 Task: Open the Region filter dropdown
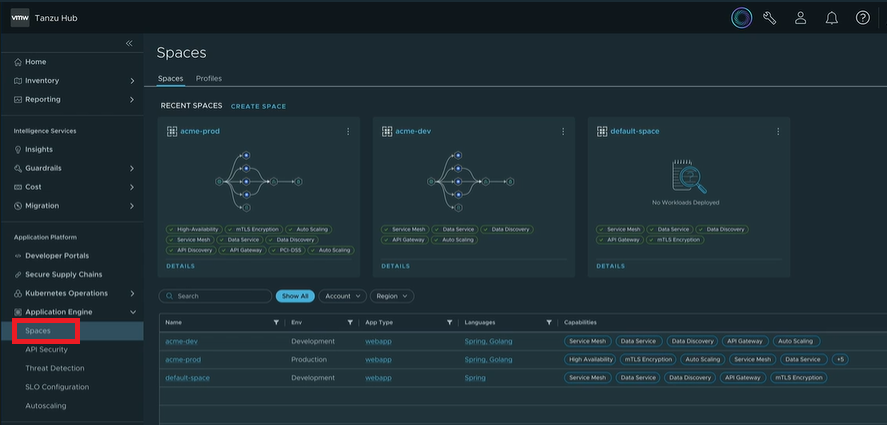coord(392,296)
